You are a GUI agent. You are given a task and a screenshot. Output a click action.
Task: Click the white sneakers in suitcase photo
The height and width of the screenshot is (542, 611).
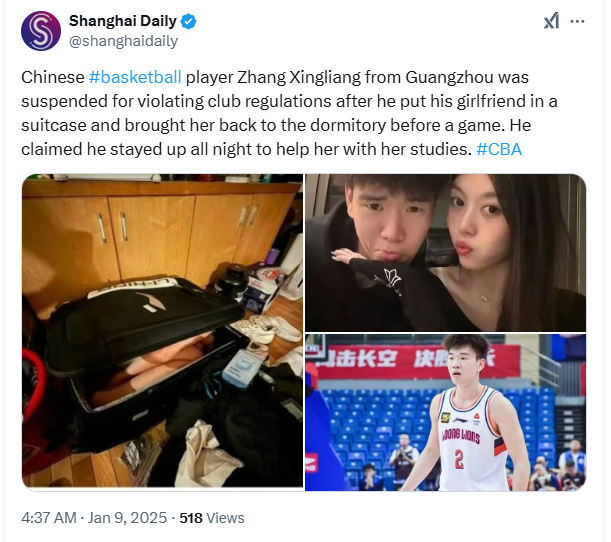point(269,328)
